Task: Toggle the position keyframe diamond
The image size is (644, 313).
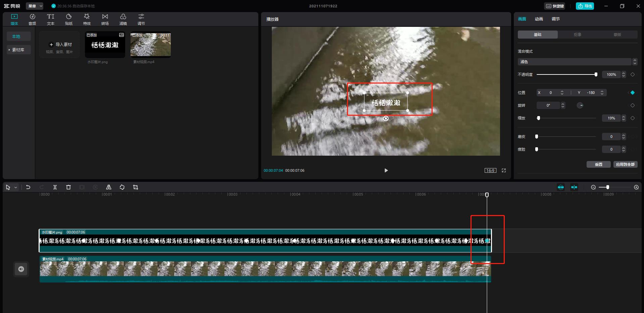Action: [633, 93]
